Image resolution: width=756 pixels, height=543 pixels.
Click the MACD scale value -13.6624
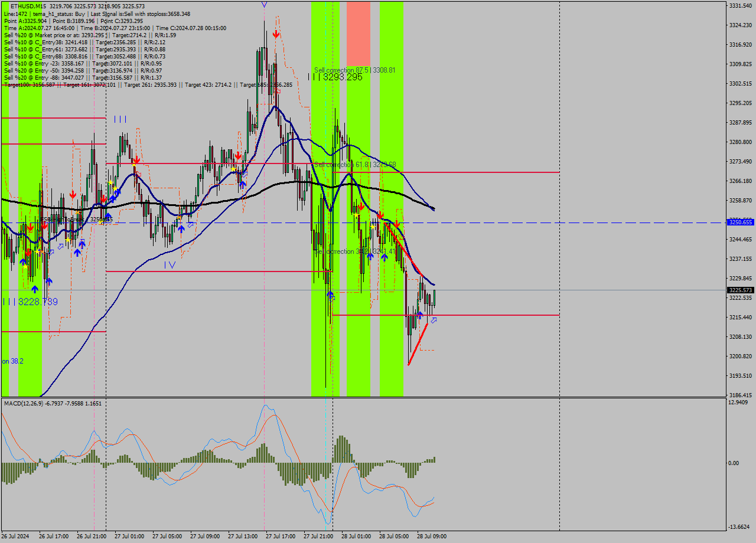pyautogui.click(x=739, y=526)
